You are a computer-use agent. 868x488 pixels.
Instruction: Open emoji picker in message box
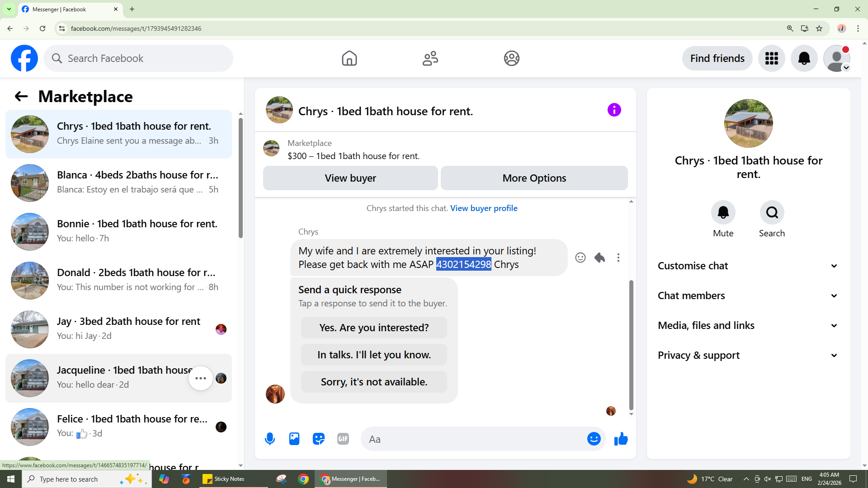pos(594,439)
